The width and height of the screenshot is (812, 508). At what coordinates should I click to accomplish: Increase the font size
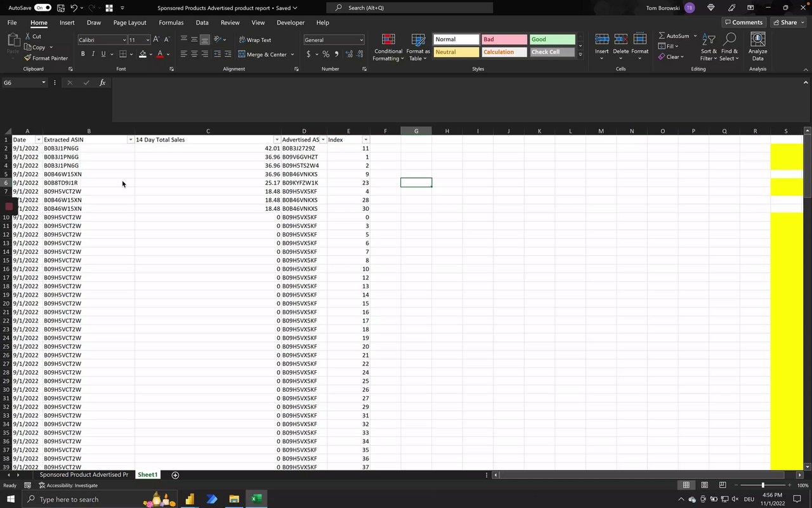(x=156, y=39)
